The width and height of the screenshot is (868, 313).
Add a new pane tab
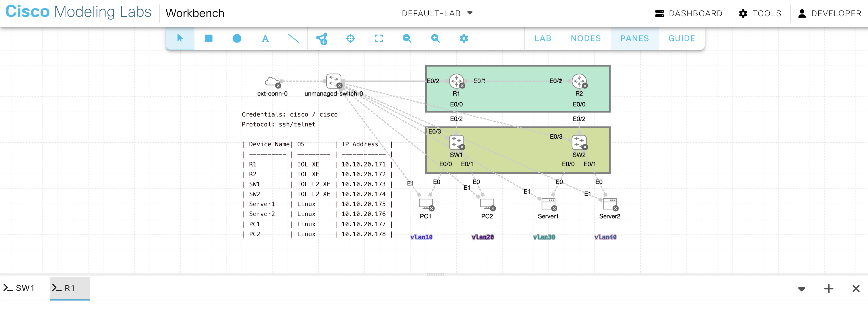829,289
